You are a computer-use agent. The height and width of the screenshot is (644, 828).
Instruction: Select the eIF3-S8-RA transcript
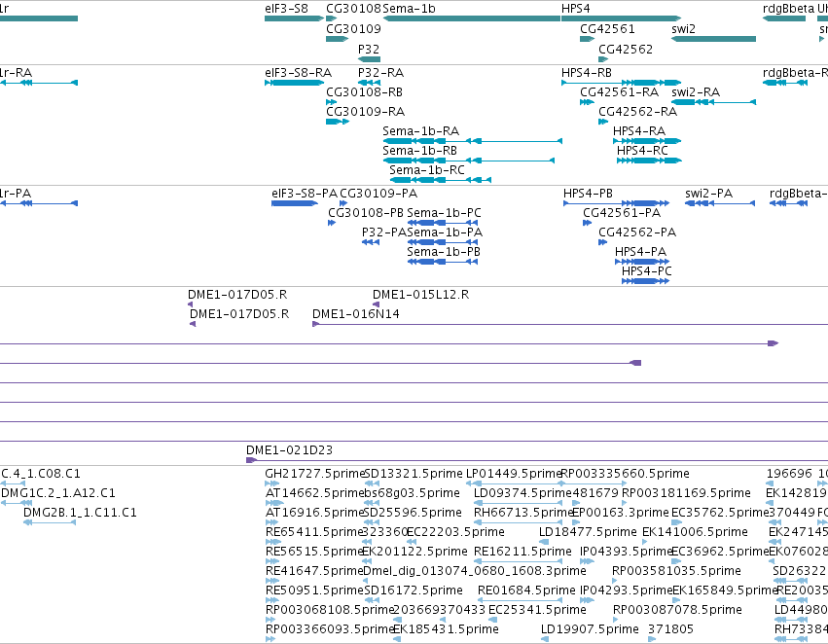click(x=294, y=83)
